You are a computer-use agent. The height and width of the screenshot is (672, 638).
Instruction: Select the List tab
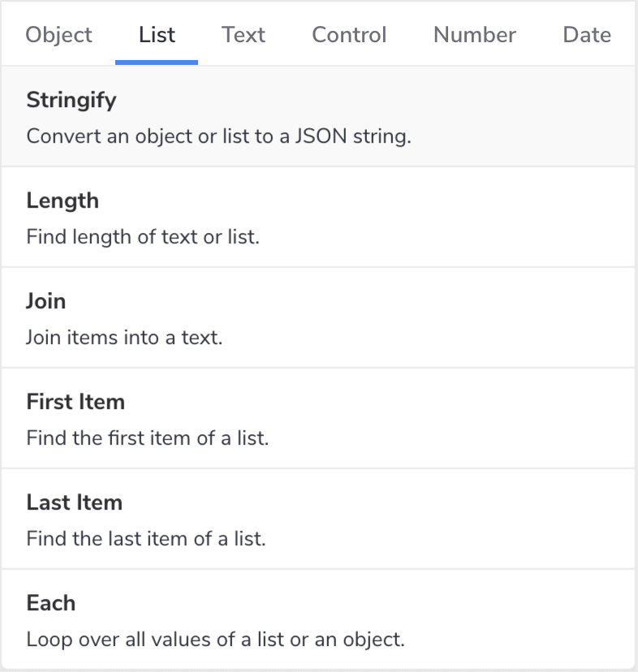point(157,35)
